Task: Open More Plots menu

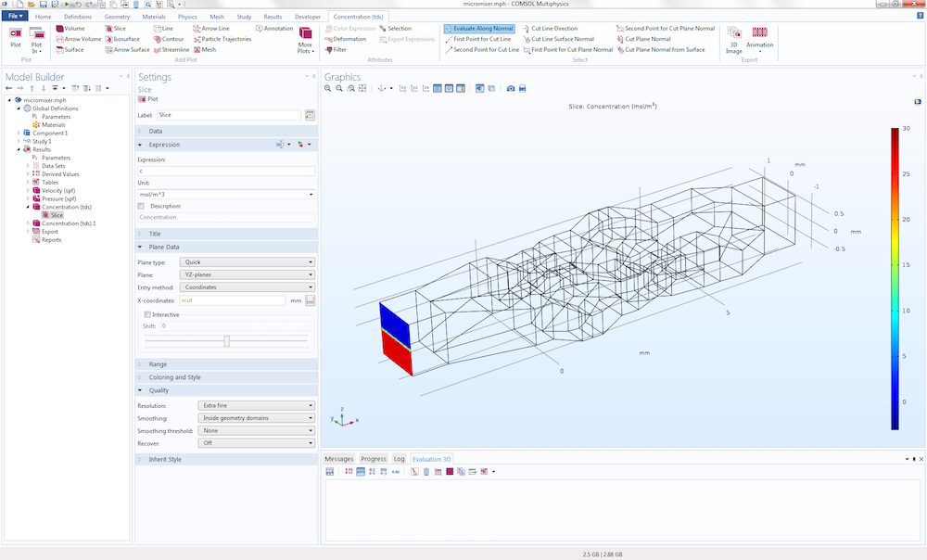Action: 305,40
